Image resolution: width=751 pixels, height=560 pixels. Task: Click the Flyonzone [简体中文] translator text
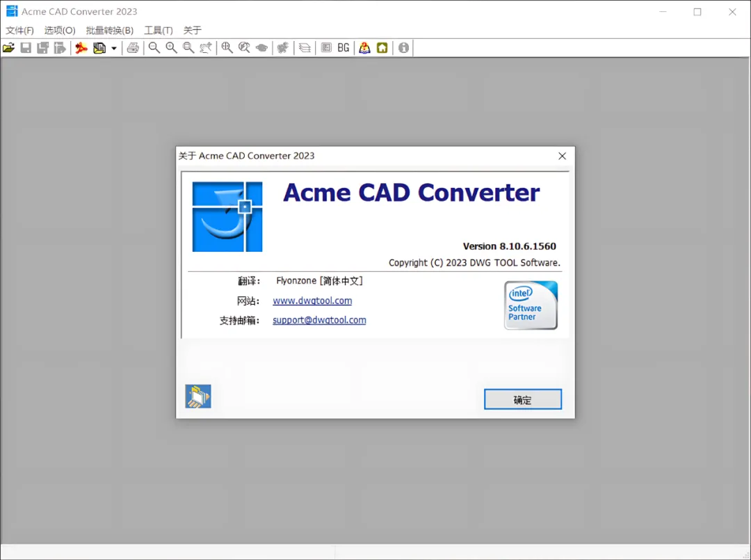coord(319,281)
